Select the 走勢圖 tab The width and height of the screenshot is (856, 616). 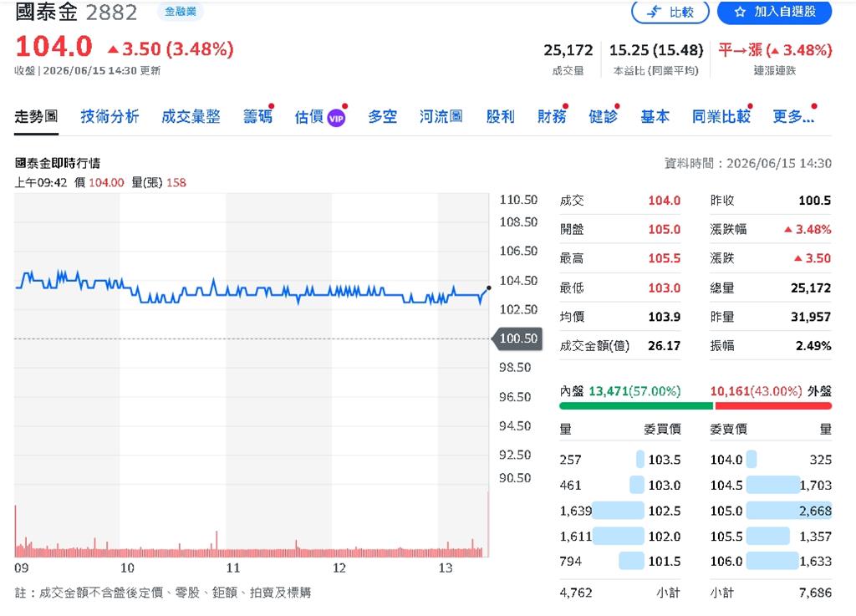click(x=36, y=116)
